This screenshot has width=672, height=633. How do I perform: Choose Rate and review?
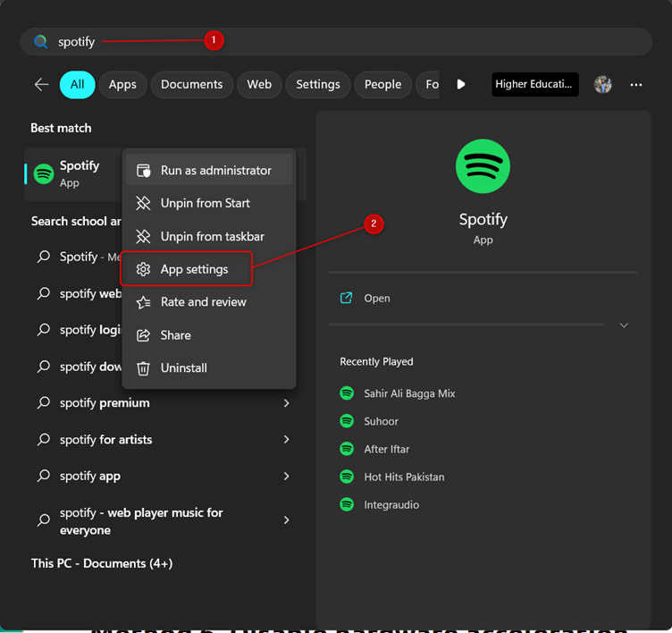pos(209,302)
